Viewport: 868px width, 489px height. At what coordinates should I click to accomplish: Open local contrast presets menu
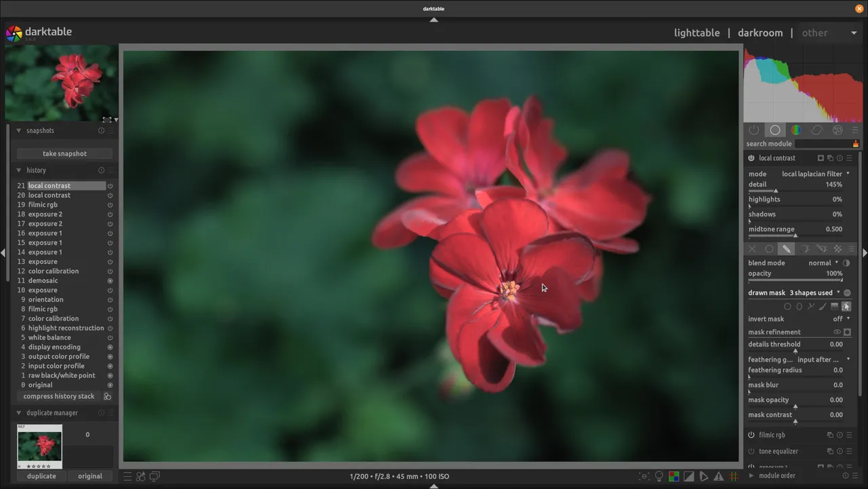(849, 158)
